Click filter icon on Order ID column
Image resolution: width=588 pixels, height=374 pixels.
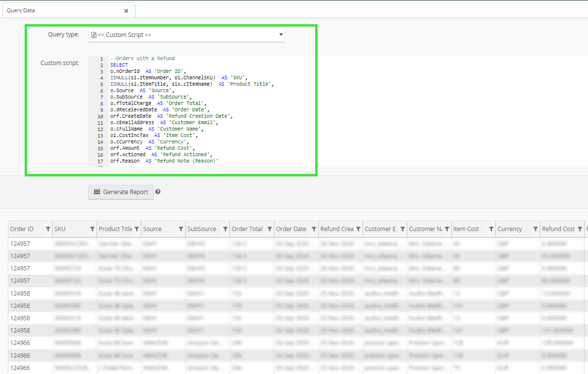48,229
